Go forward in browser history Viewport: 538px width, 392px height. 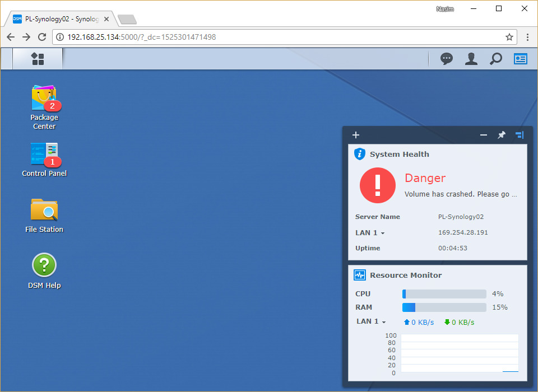point(26,37)
